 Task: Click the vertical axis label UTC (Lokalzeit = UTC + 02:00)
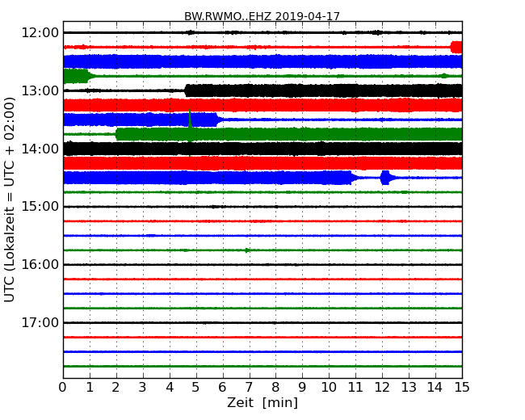coord(10,199)
